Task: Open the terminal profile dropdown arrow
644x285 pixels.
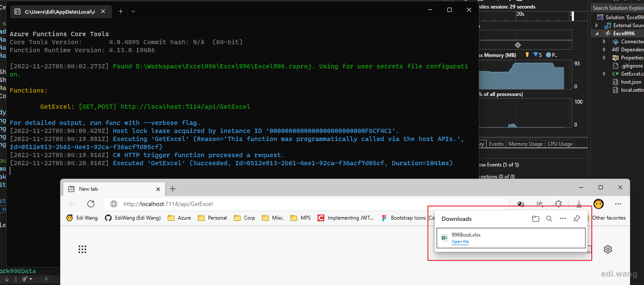Action: [133, 11]
